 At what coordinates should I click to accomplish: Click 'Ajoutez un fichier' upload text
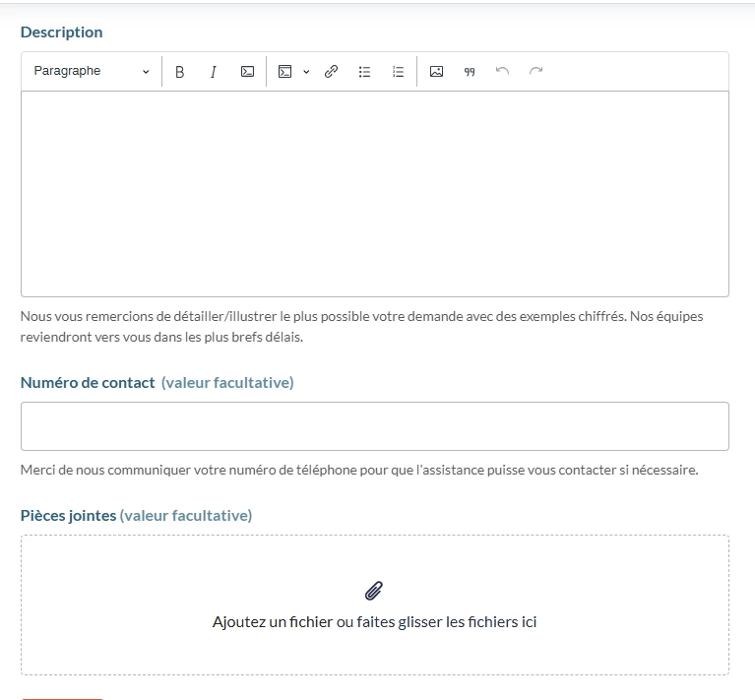[375, 622]
